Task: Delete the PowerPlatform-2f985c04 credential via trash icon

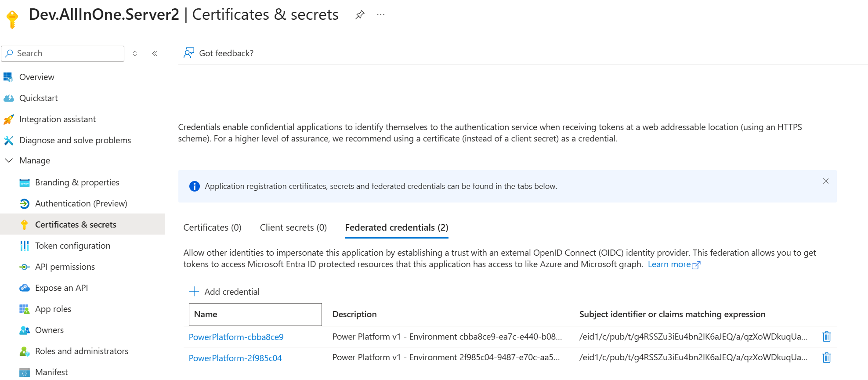Action: click(x=827, y=358)
